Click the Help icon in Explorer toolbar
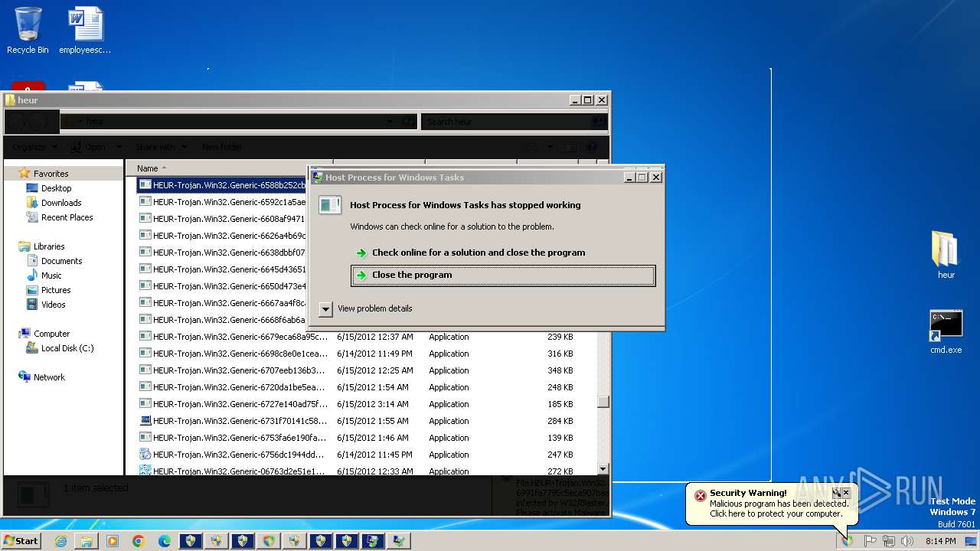Screen dimensions: 980x551 coord(591,147)
